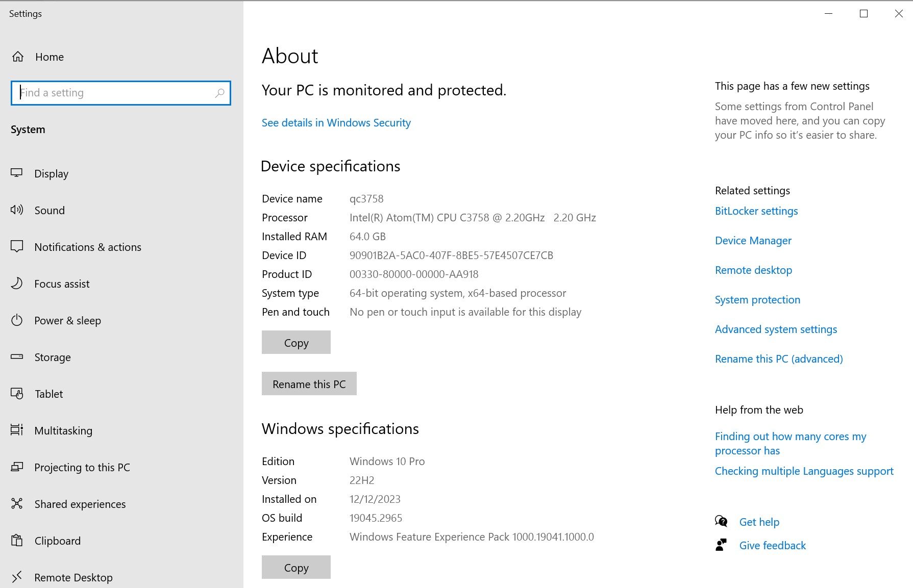Copy the device specifications
Screen dimensions: 913x588
pyautogui.click(x=296, y=343)
